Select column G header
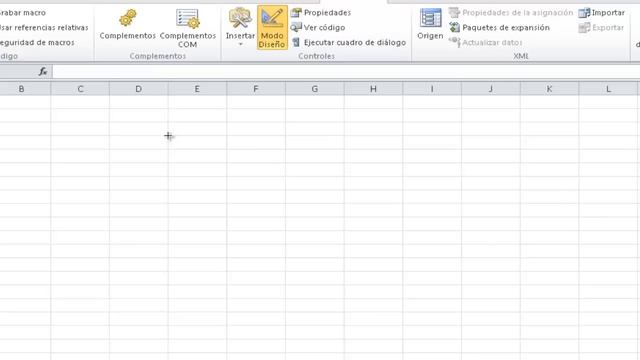This screenshot has width=640, height=360. (x=315, y=89)
